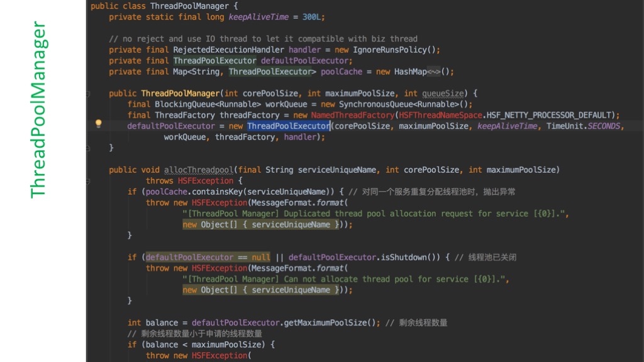Image resolution: width=644 pixels, height=362 pixels.
Task: Click the isShutdown method call
Action: pos(404,257)
